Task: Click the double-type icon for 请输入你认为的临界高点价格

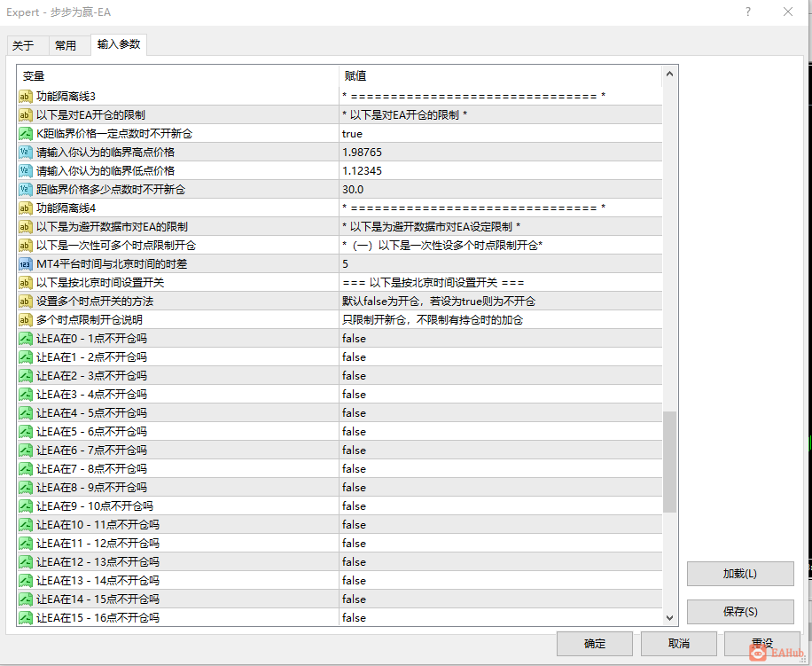Action: (26, 153)
